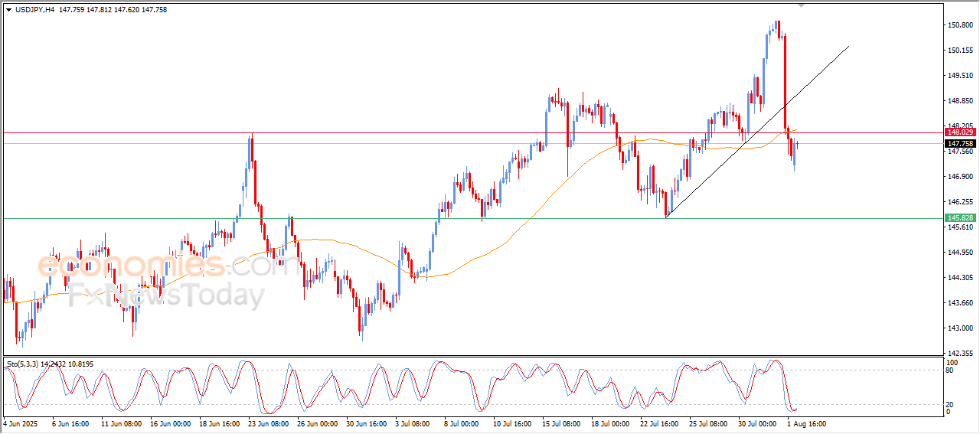Viewport: 980px width, 434px height.
Task: Click the stochastic 80 level value
Action: [x=951, y=370]
